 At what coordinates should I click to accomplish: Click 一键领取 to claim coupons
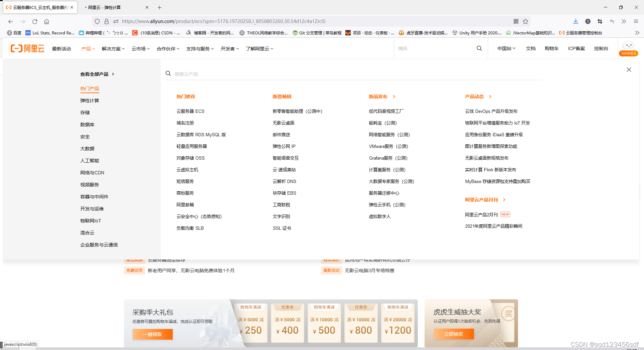click(152, 334)
